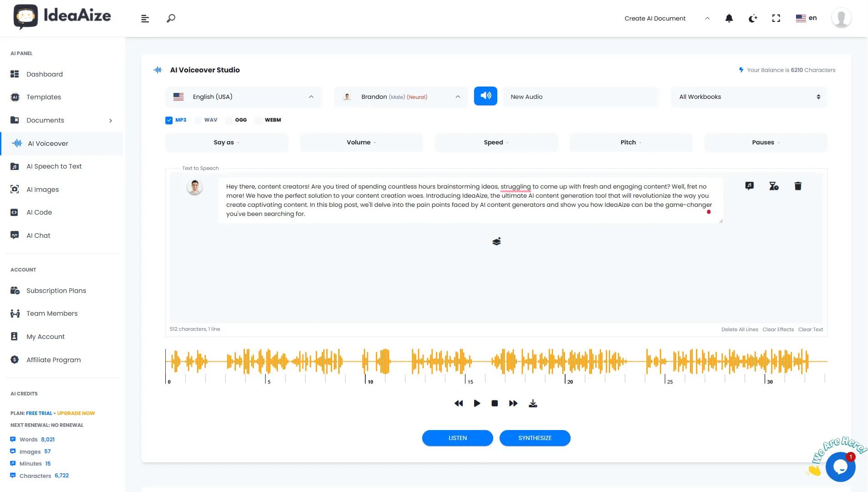
Task: Click Clear Text link
Action: click(810, 329)
